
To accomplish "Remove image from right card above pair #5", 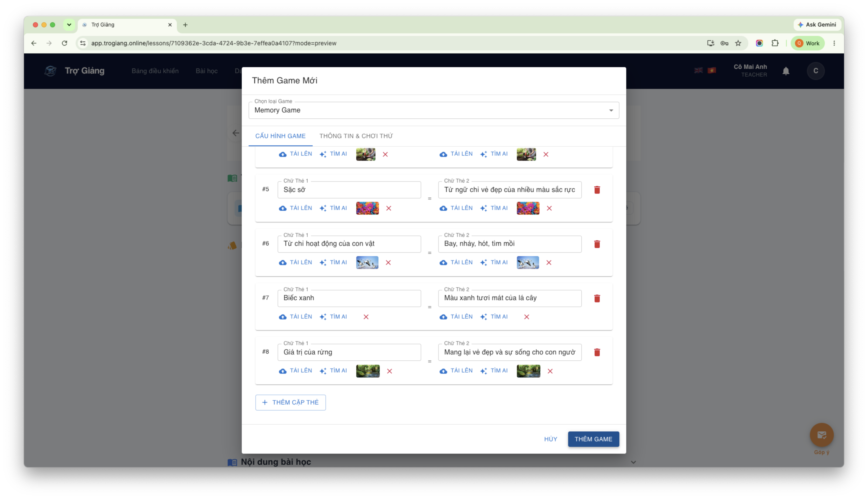I will click(x=545, y=154).
